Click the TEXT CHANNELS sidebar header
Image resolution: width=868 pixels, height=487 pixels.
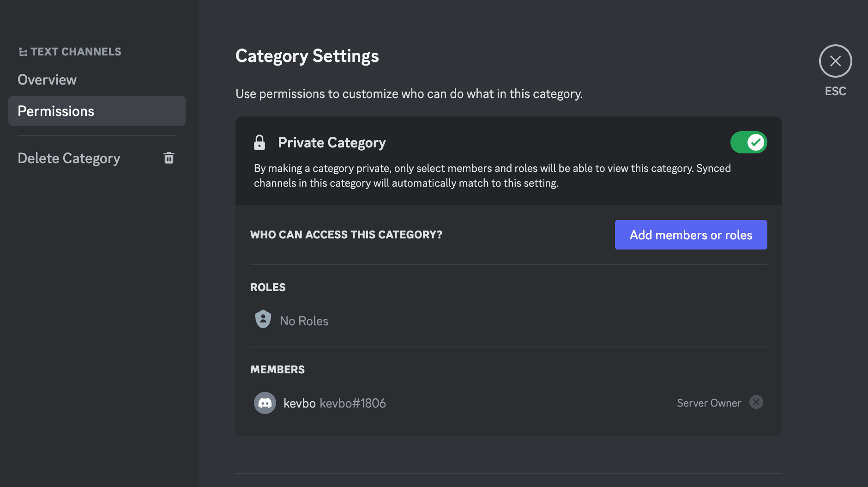click(76, 52)
